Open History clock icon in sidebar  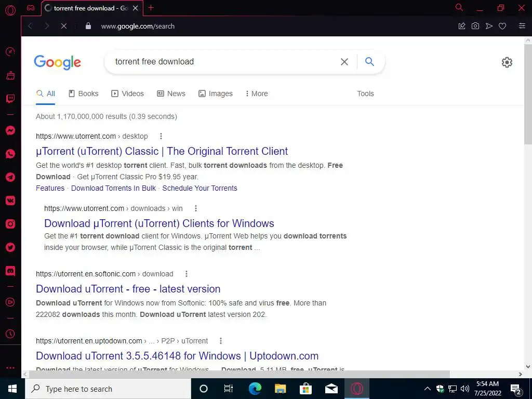pos(10,334)
